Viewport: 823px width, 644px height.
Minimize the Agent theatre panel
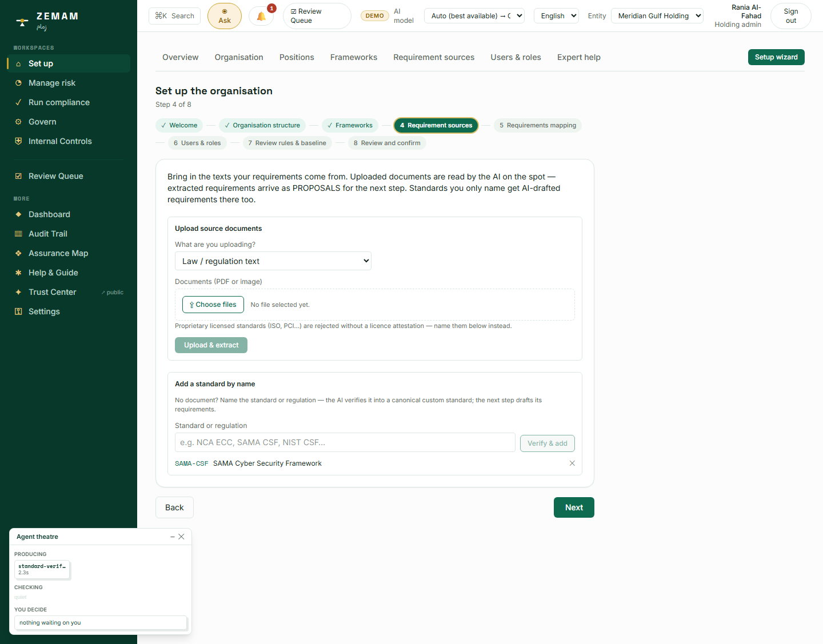coord(173,537)
